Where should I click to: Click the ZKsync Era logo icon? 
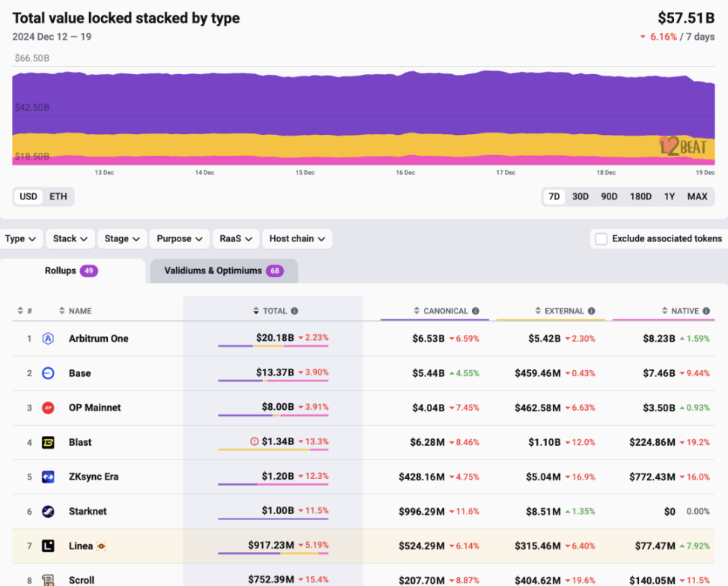point(48,477)
